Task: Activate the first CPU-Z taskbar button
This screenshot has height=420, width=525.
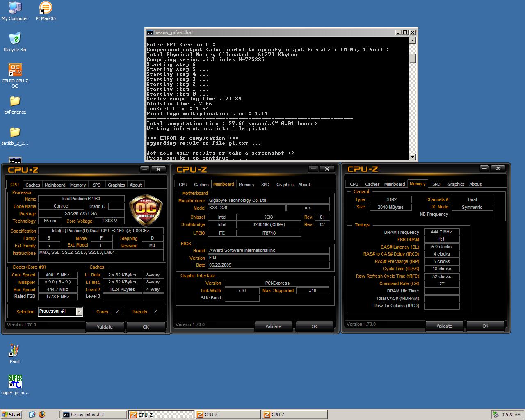Action: pyautogui.click(x=160, y=415)
